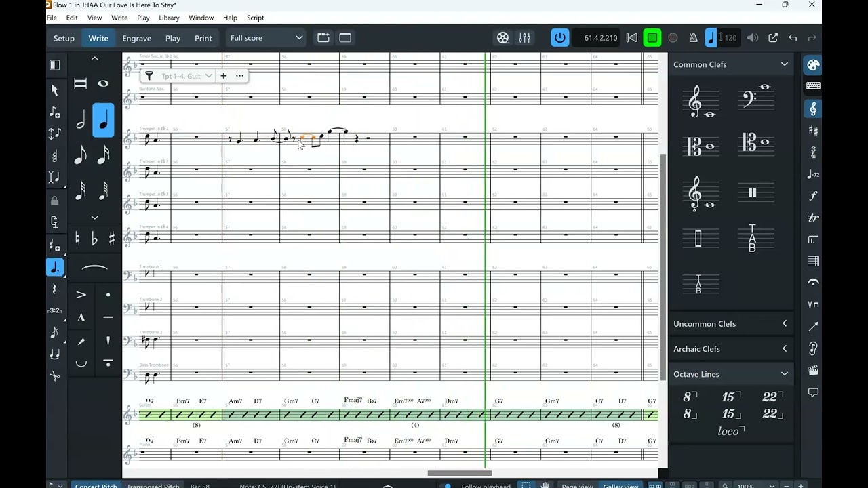Toggle the activate project power button
The height and width of the screenshot is (488, 868).
559,38
